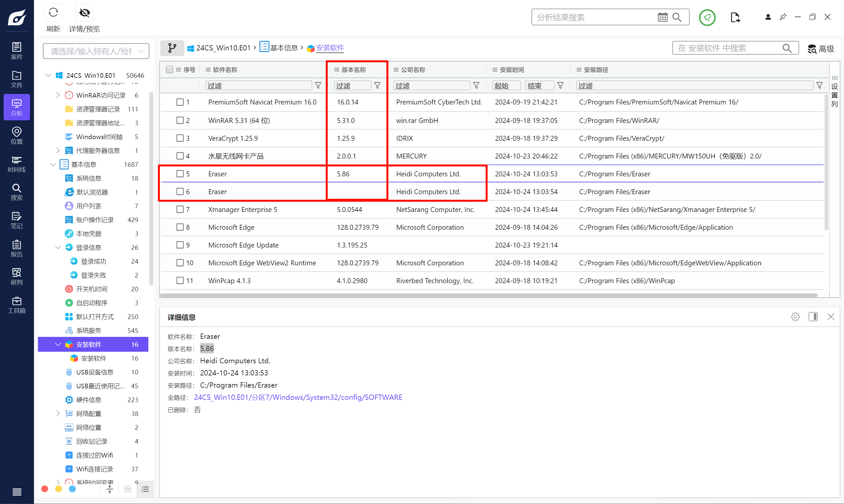The width and height of the screenshot is (844, 504).
Task: Collapse the 24CS_Win10.E01 tree root
Action: coord(48,75)
